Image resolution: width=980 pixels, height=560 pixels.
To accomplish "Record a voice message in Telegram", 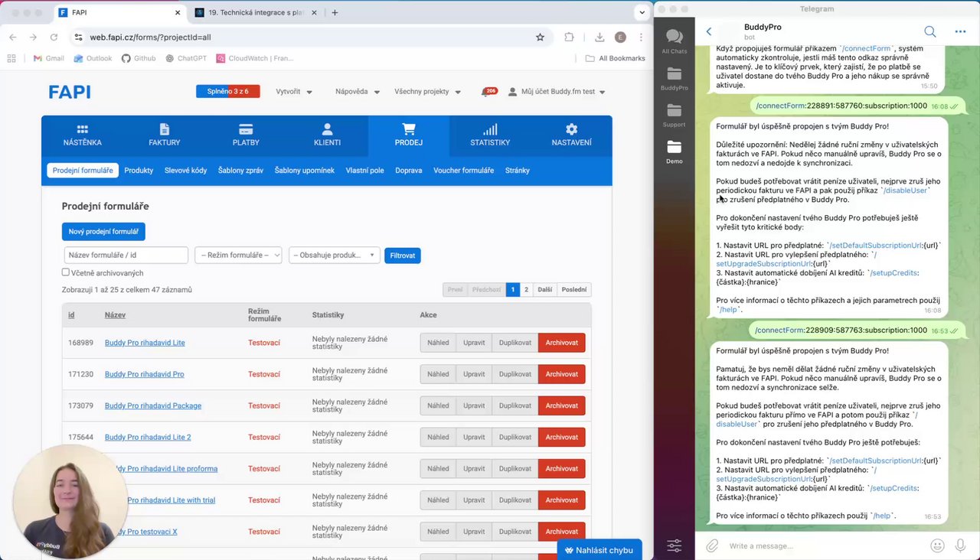I will click(x=960, y=545).
